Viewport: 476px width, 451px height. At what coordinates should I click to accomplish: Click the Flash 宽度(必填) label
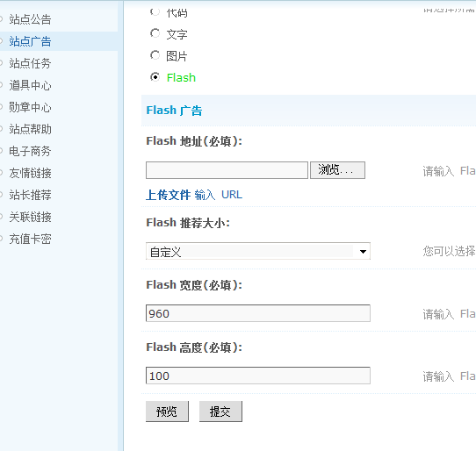pos(194,285)
